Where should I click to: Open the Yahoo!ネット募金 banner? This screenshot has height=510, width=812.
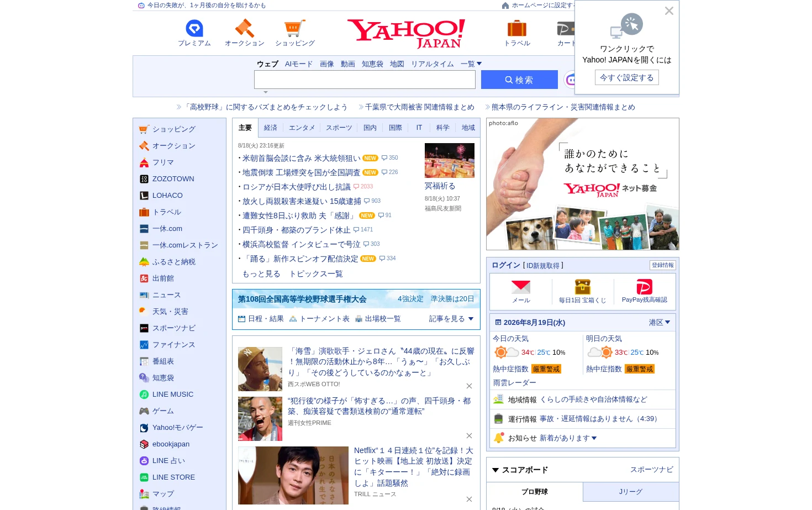(583, 184)
